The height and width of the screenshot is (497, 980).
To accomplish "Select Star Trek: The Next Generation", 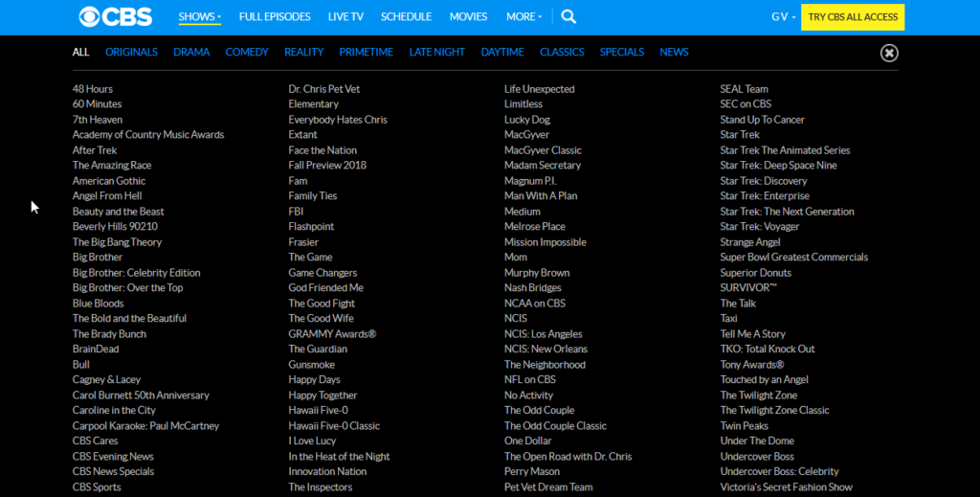I will click(x=787, y=212).
